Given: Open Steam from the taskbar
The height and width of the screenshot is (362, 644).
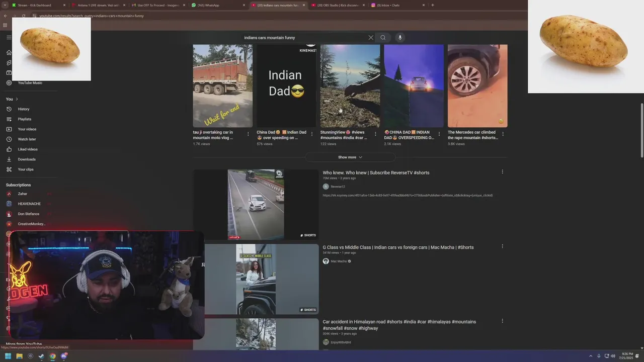Looking at the screenshot, I should [41, 356].
